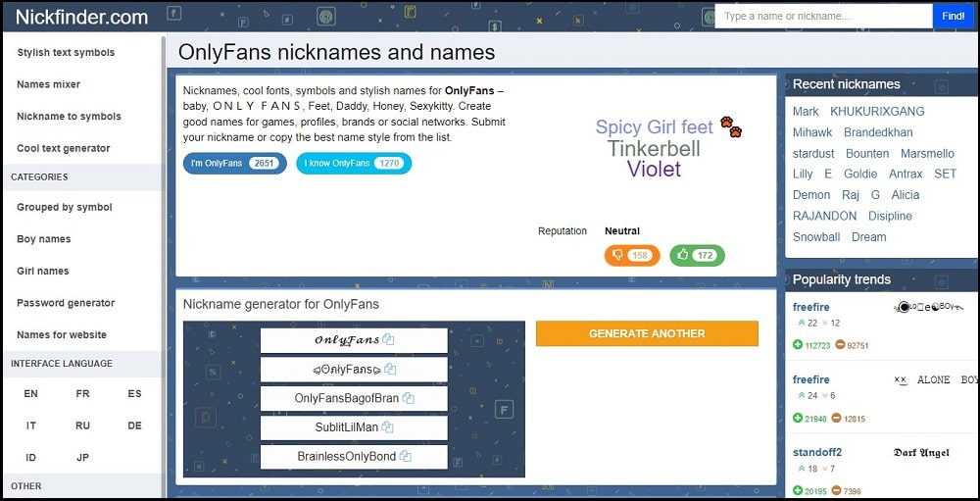
Task: Copy the BrainlessOnlyBond nickname icon
Action: coord(406,457)
